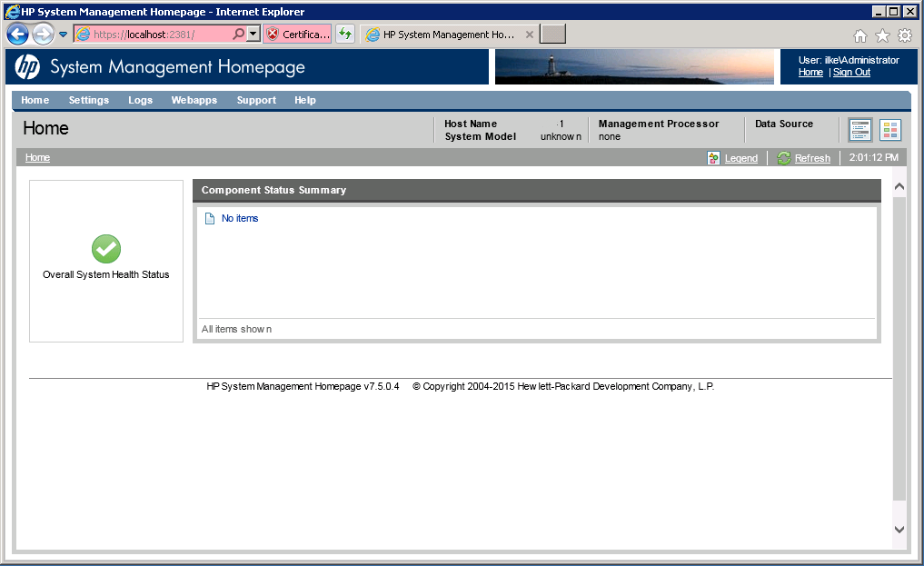Open the Logs menu

(x=140, y=100)
